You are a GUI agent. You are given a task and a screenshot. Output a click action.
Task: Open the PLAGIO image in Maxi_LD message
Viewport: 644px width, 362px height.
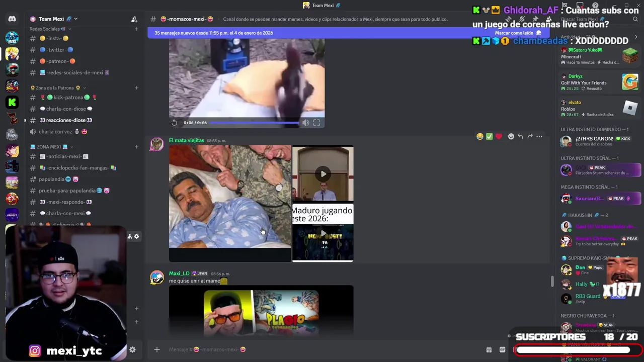coord(261,310)
